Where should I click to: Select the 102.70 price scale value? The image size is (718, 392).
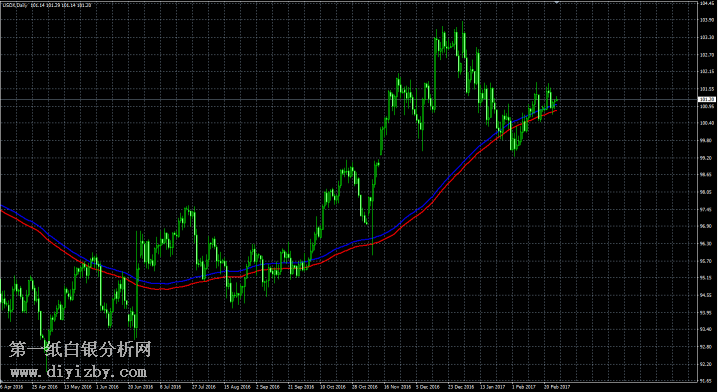tap(707, 54)
